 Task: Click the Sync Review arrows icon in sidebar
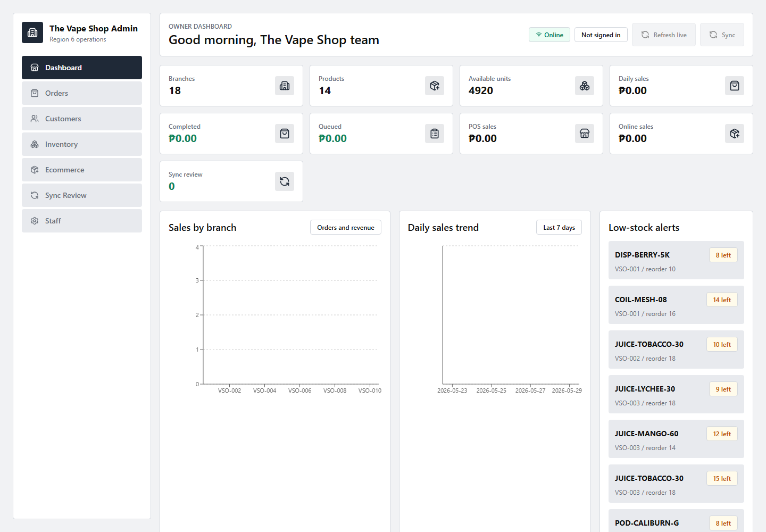pyautogui.click(x=35, y=195)
